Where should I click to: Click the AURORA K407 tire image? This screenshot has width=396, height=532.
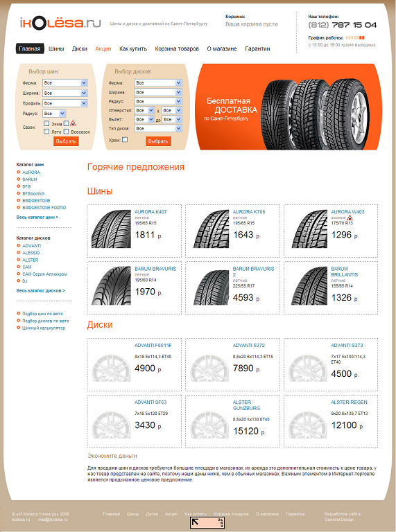[x=111, y=229]
